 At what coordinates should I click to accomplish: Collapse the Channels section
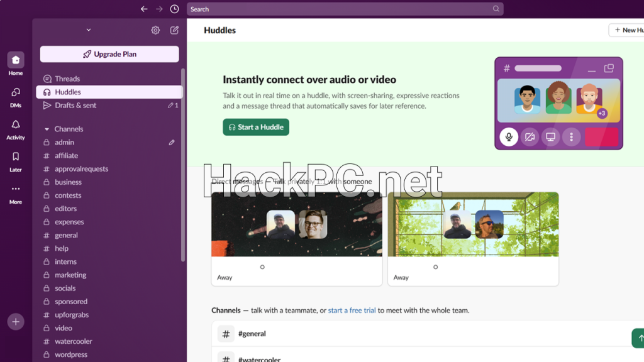pyautogui.click(x=47, y=129)
